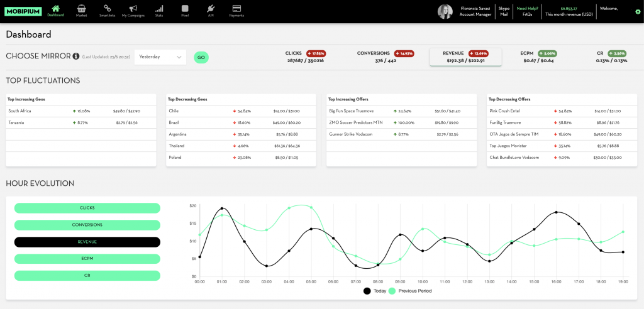Screen dimensions: 644x309
Task: Click the Skype contact link
Action: point(504,8)
